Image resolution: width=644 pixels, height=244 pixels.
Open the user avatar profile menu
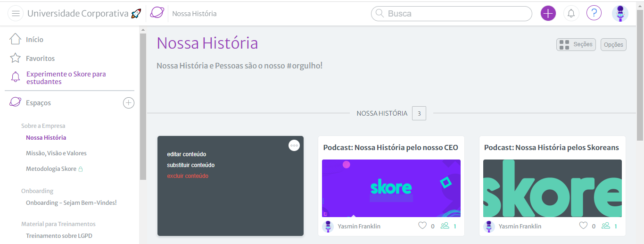pyautogui.click(x=620, y=13)
